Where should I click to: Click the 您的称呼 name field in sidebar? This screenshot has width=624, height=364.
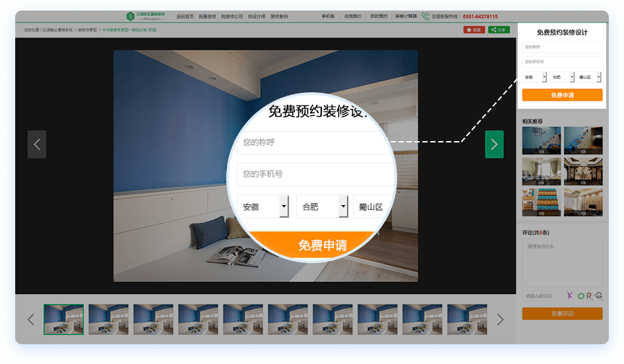pos(562,47)
